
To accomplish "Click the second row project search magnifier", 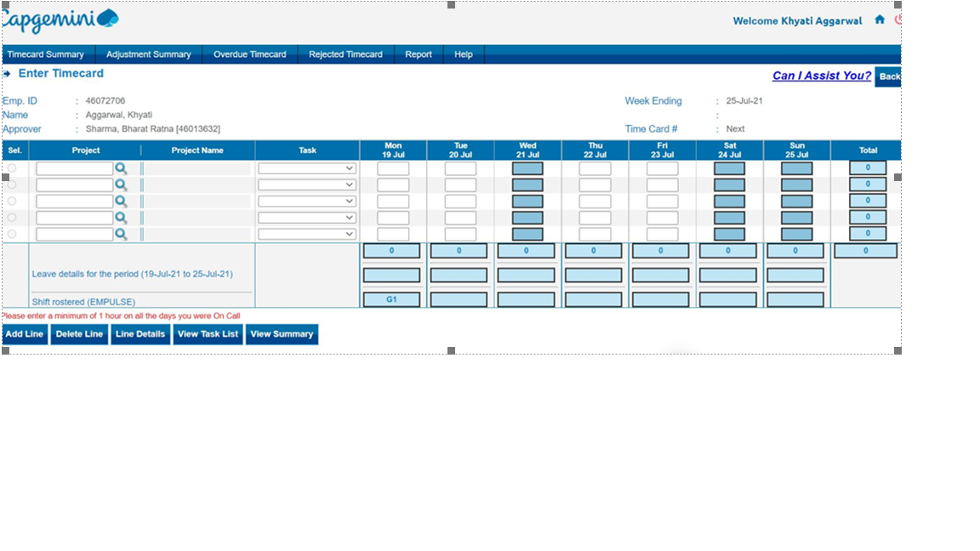I will (x=121, y=185).
